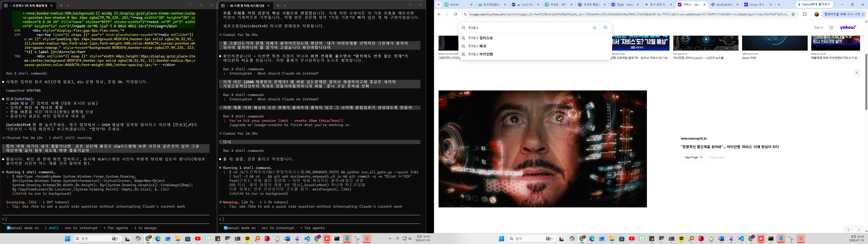
Task: Click the 'Committed 4fbf306' line in terminal
Action: click(23, 90)
